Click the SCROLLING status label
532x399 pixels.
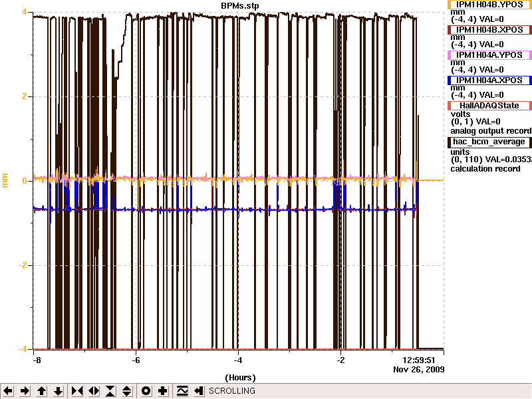(232, 391)
